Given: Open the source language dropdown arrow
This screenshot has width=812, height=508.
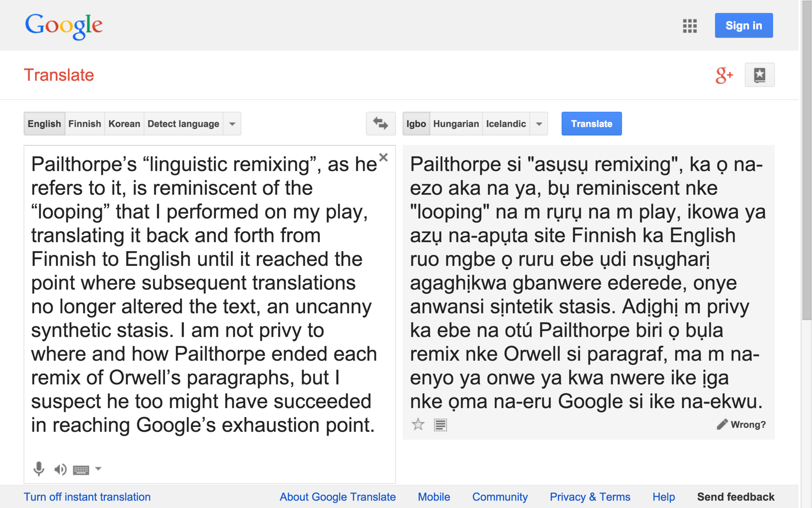Looking at the screenshot, I should click(232, 124).
